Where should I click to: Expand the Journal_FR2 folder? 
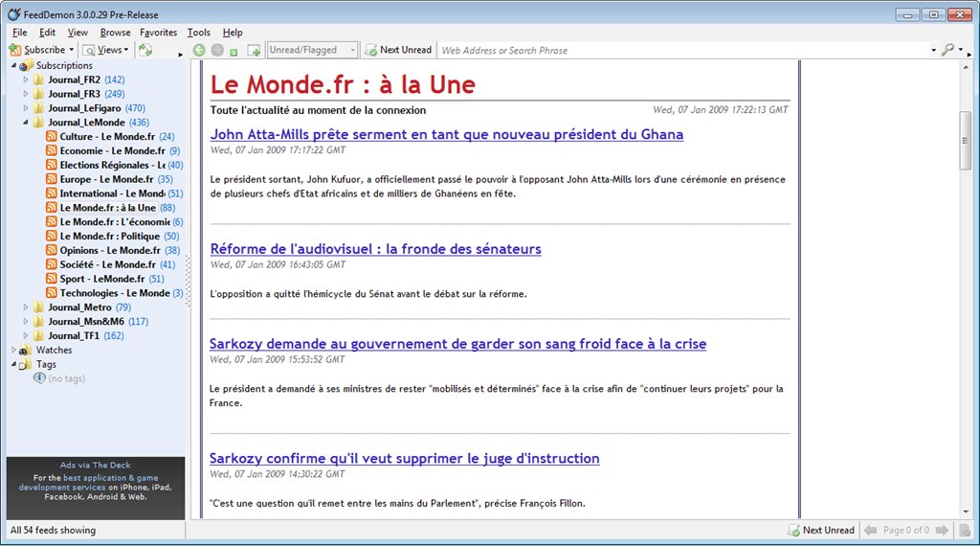[26, 80]
